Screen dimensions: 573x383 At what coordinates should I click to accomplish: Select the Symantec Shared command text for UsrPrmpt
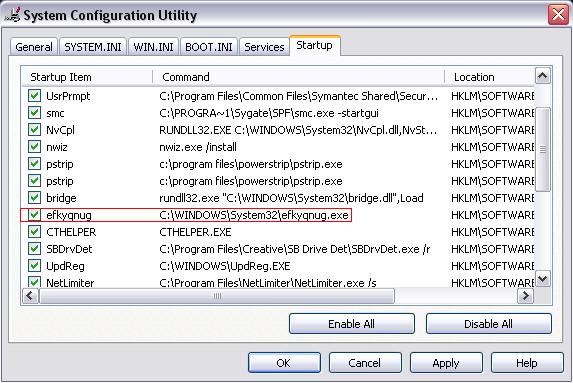[299, 96]
